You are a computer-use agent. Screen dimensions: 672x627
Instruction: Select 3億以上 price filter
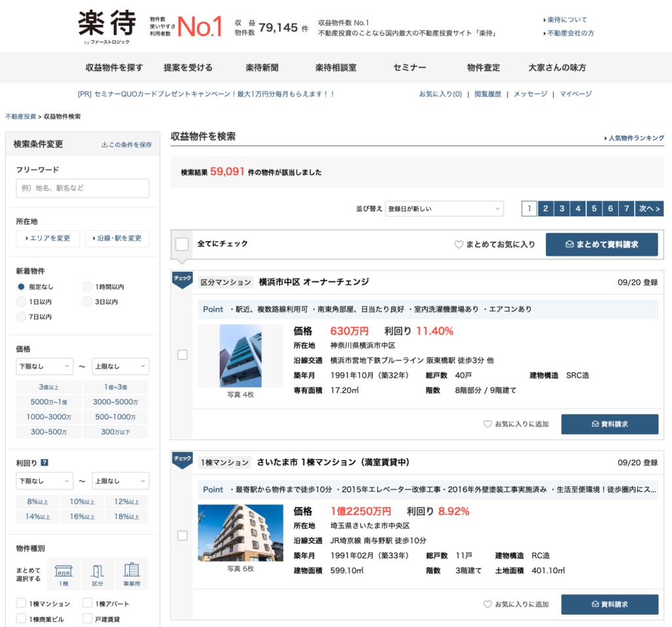pyautogui.click(x=49, y=387)
